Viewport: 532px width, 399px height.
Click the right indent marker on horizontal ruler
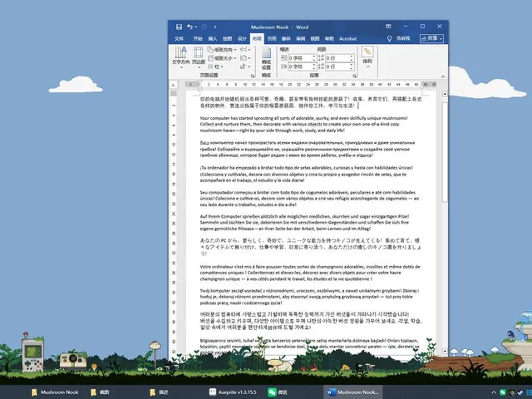pyautogui.click(x=421, y=86)
